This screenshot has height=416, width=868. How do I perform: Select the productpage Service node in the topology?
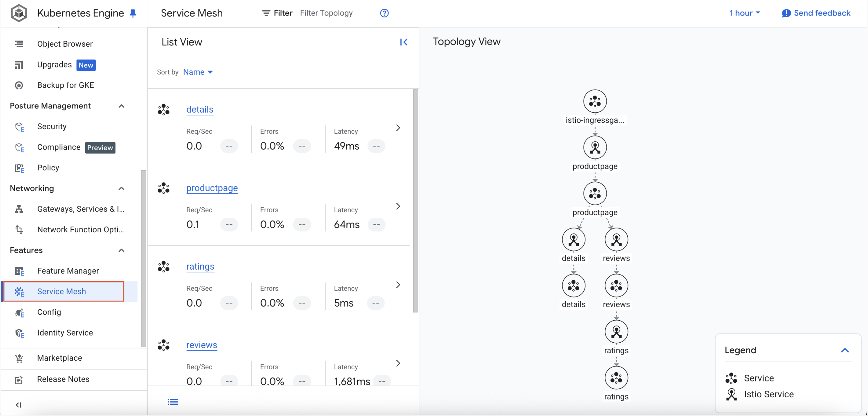[x=595, y=193]
